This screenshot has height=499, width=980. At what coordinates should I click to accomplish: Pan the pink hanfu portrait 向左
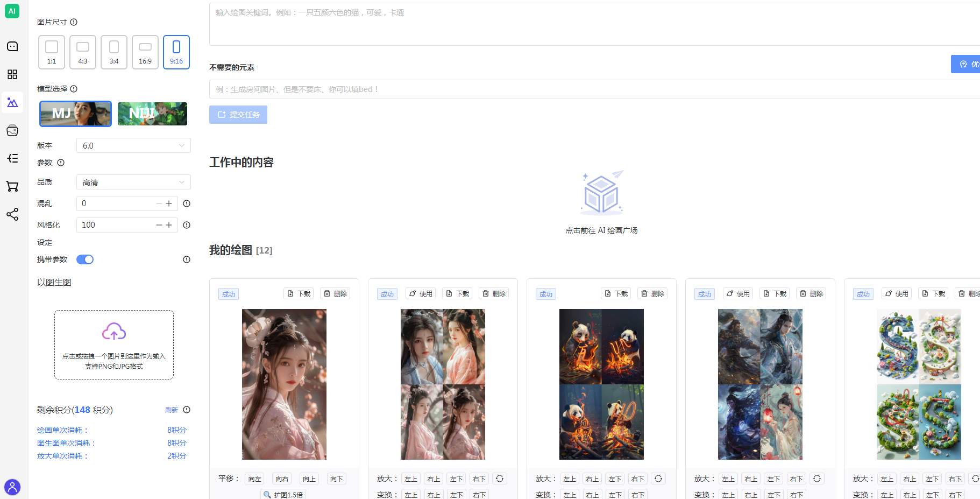tap(255, 479)
